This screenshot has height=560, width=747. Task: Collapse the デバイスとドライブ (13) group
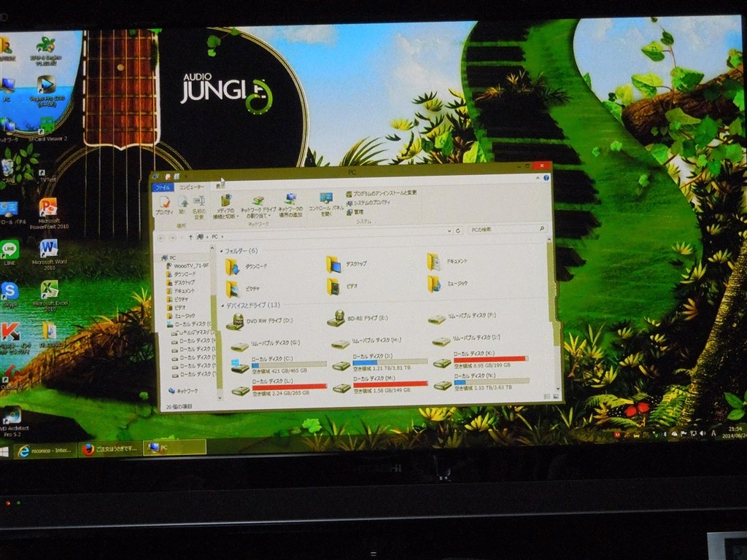click(222, 306)
